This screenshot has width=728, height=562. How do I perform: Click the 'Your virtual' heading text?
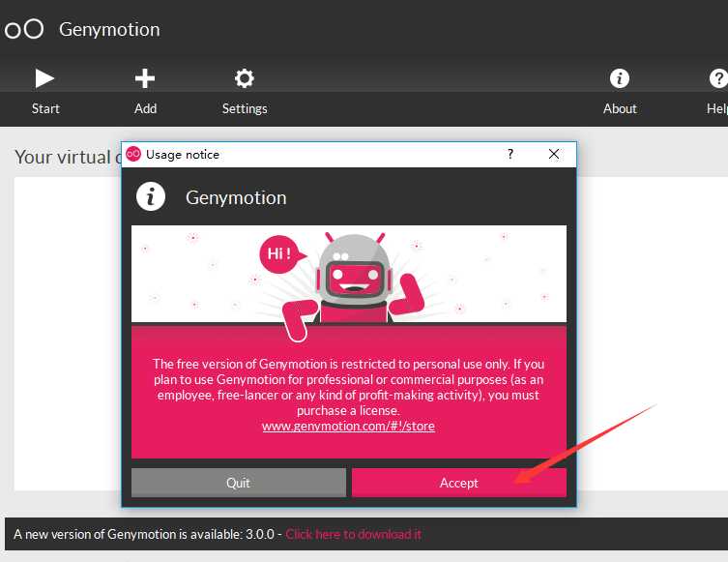pos(63,157)
